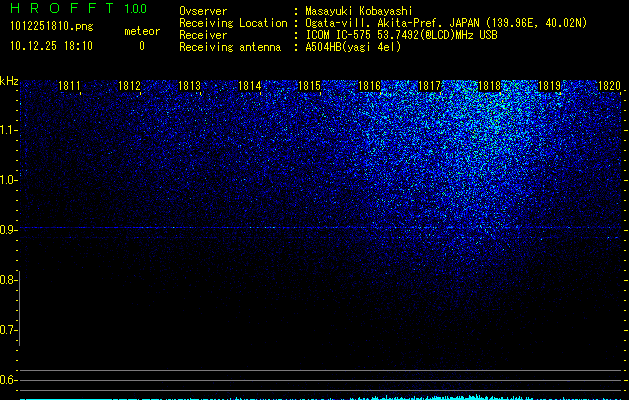Image resolution: width=629 pixels, height=400 pixels.
Task: Click the 1817 time marker
Action: [429, 86]
